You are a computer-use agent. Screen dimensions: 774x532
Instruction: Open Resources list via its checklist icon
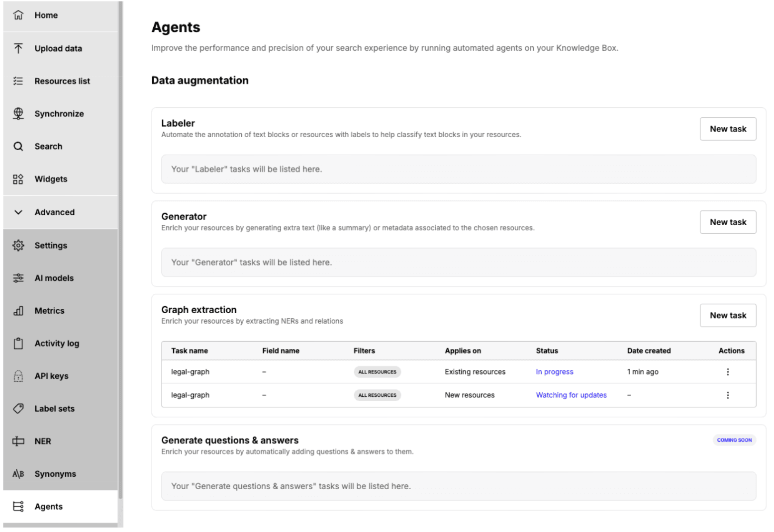pyautogui.click(x=18, y=81)
